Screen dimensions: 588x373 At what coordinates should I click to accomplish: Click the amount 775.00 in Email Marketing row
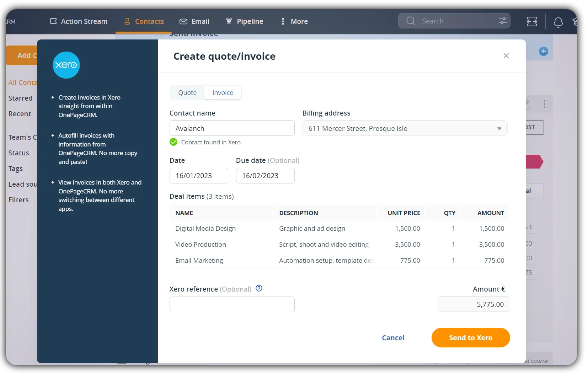point(494,260)
